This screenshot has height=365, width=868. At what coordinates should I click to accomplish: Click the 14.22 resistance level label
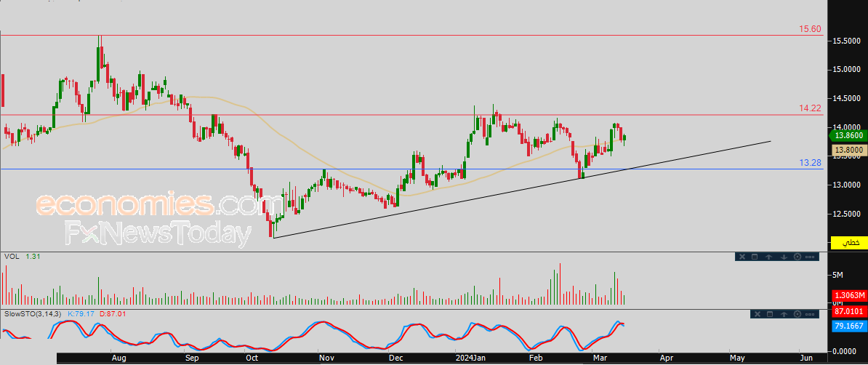pos(809,108)
